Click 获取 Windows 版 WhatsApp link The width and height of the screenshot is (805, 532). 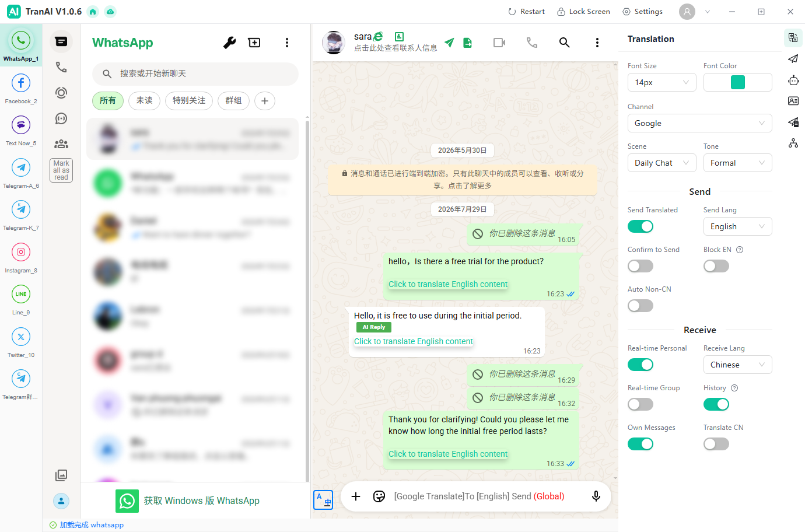click(187, 501)
